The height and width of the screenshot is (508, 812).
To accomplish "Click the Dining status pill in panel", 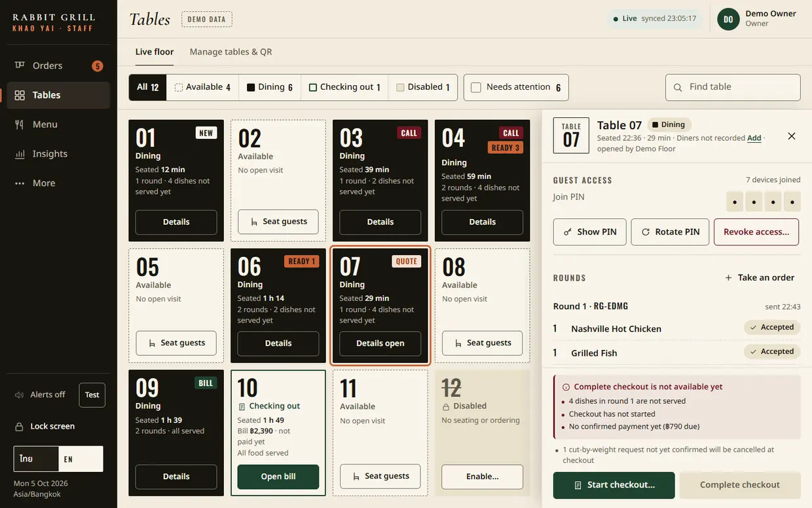I will (x=669, y=125).
